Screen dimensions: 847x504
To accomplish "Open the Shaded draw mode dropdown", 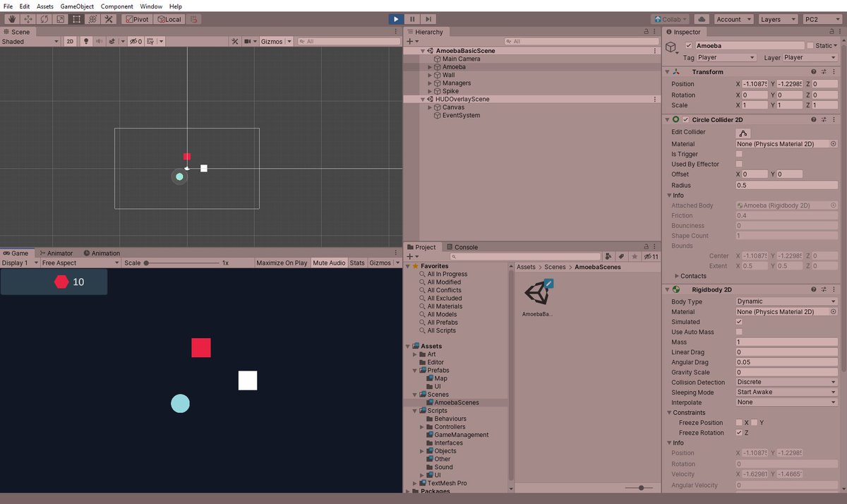I will [x=30, y=42].
